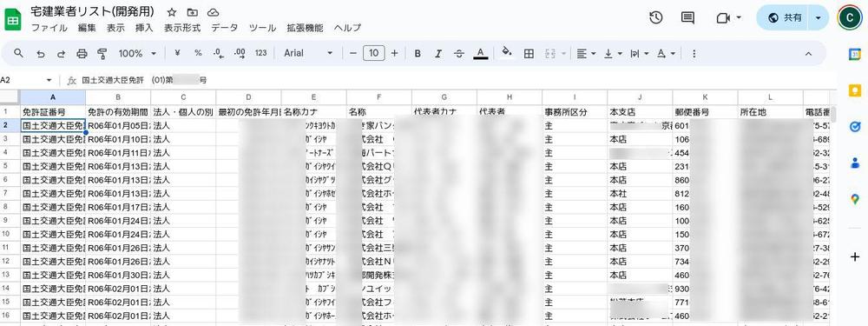Move document with folder icon

[192, 12]
